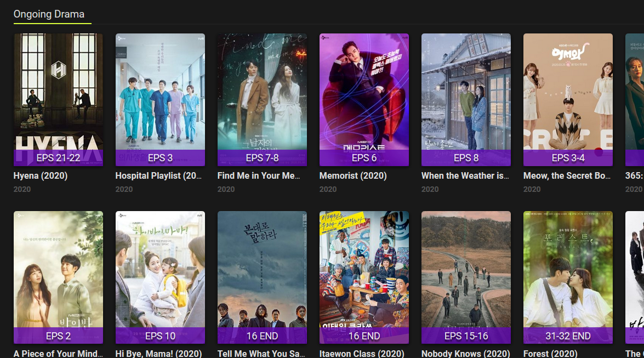Click the 16 END badge on Tell Me What You Saw
The image size is (644, 358).
click(262, 336)
